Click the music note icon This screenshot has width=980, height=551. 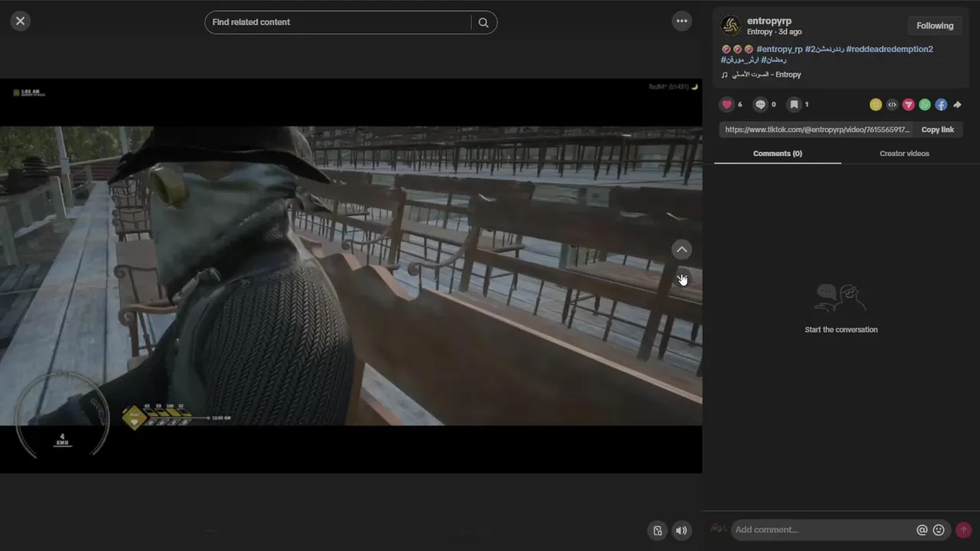pyautogui.click(x=724, y=75)
